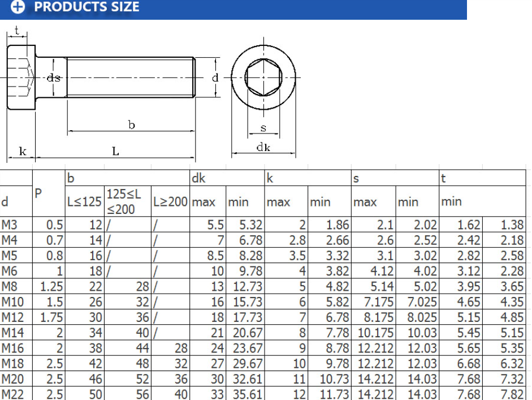Click the '5.32' dk min value for M3
Screen dimensions: 532x400
[x=250, y=225]
